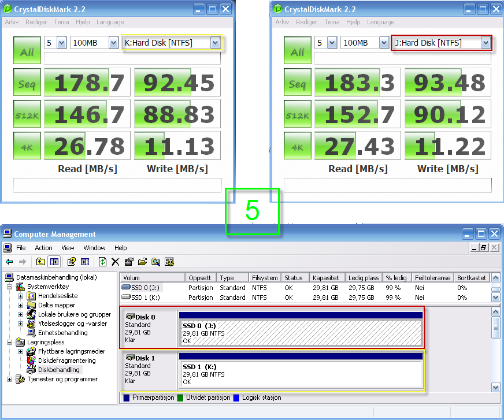Click the All button in J: window

297,50
